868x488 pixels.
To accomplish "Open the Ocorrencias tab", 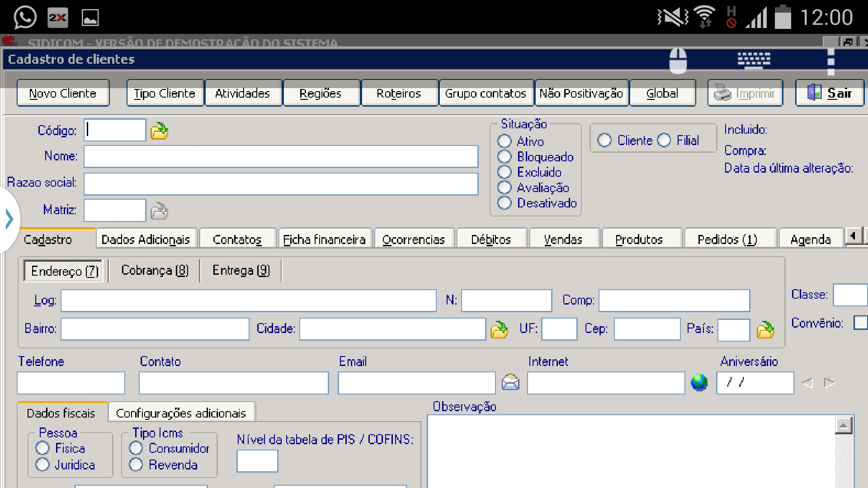I will tap(414, 239).
